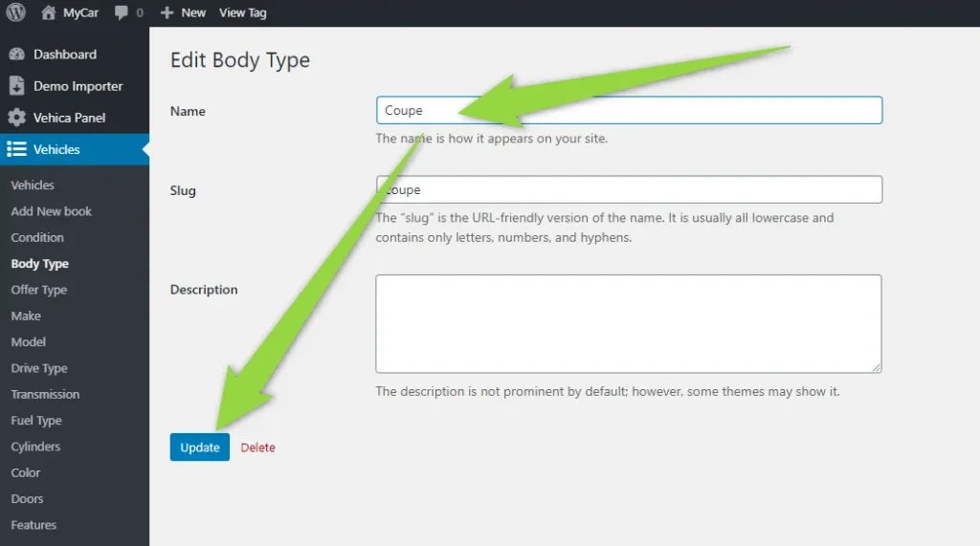This screenshot has width=980, height=546.
Task: Click the plus New icon
Action: point(167,12)
